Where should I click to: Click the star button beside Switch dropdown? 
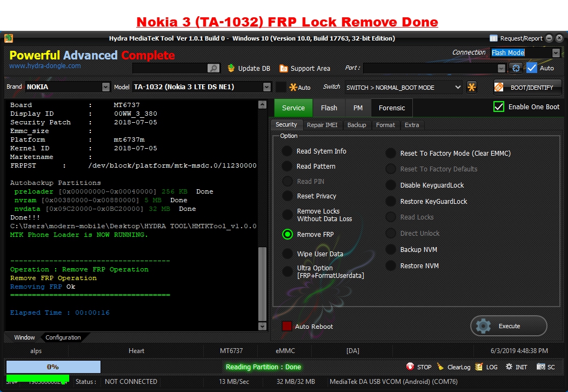pyautogui.click(x=472, y=87)
